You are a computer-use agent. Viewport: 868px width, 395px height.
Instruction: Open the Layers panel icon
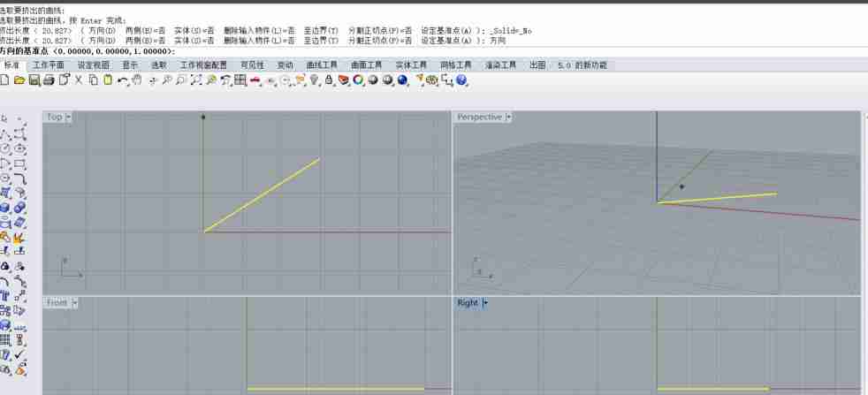click(343, 80)
